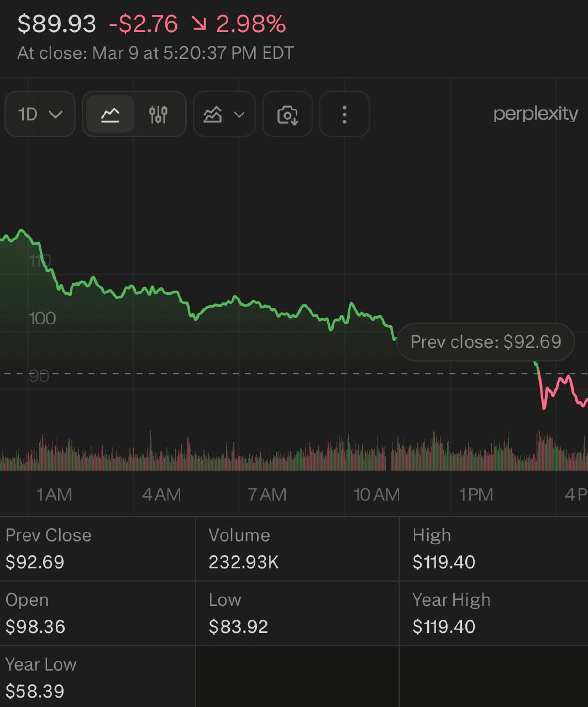588x707 pixels.
Task: Click the perplexity logo watermark
Action: 535,114
